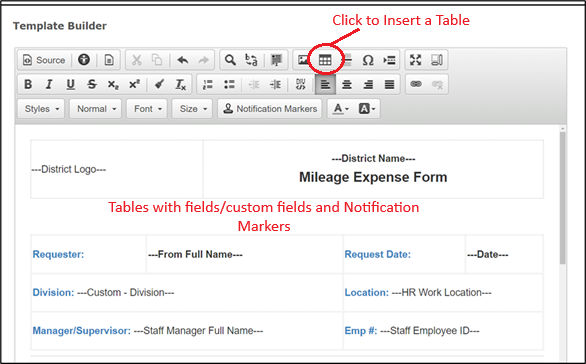The width and height of the screenshot is (586, 364).
Task: Open the Size dropdown
Action: [x=192, y=109]
